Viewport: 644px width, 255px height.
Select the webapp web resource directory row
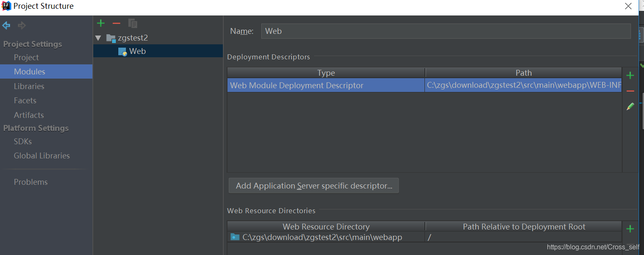click(424, 237)
